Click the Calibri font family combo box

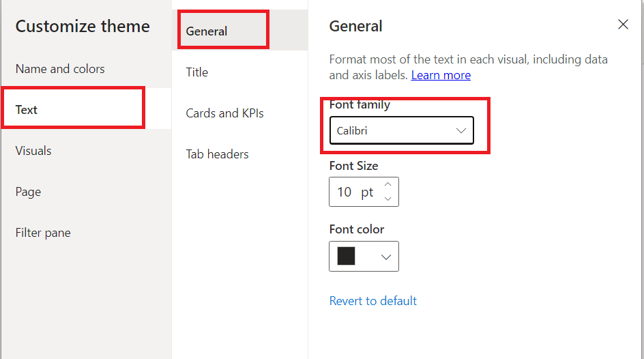tap(402, 130)
